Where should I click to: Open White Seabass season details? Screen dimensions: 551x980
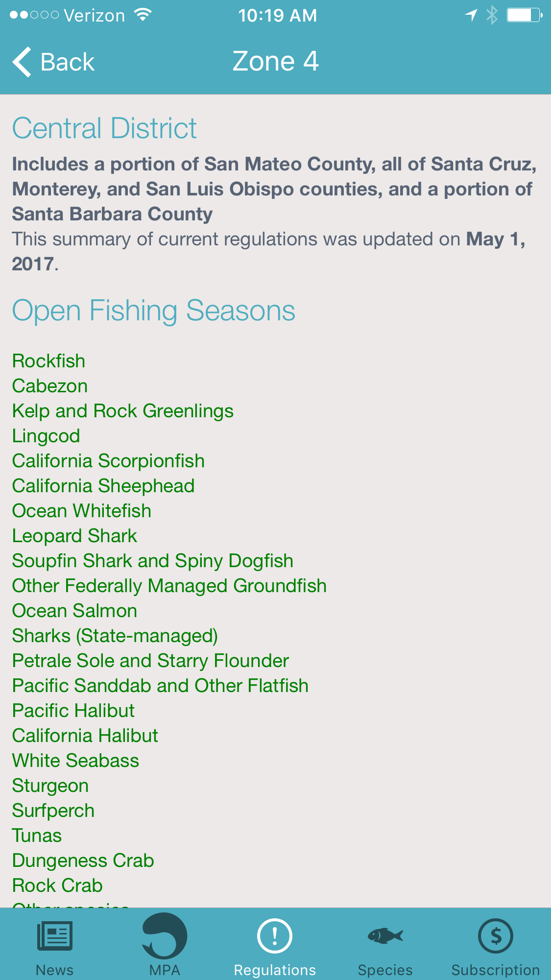(75, 761)
